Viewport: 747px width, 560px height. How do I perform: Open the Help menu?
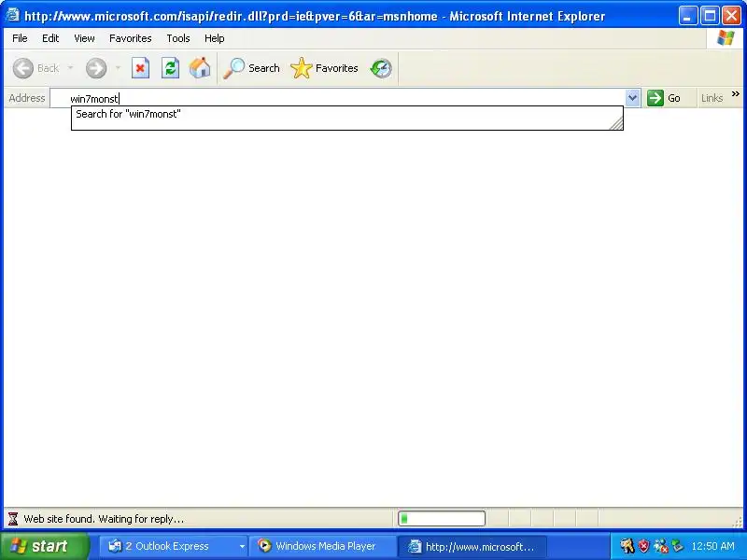pyautogui.click(x=215, y=38)
